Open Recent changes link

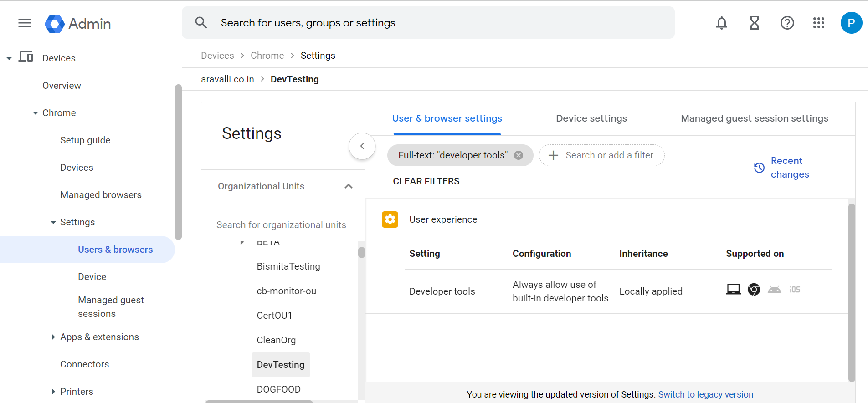click(790, 168)
